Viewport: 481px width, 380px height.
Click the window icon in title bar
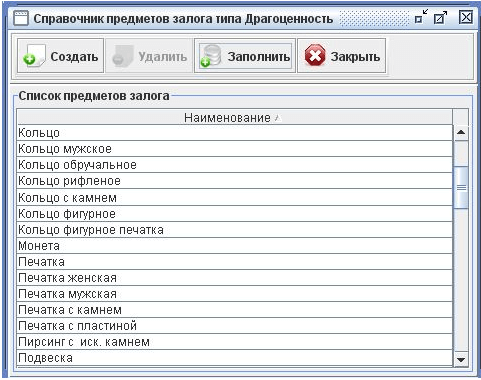pos(21,18)
